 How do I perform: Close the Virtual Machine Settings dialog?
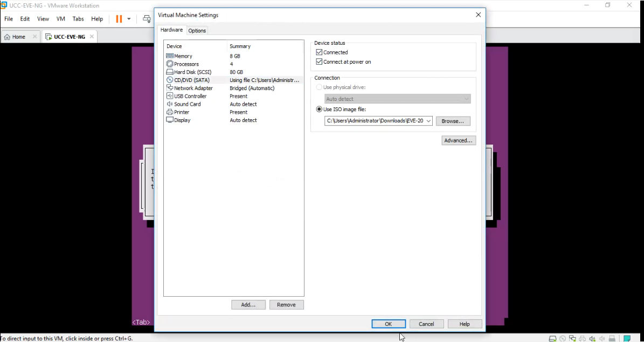[x=478, y=15]
